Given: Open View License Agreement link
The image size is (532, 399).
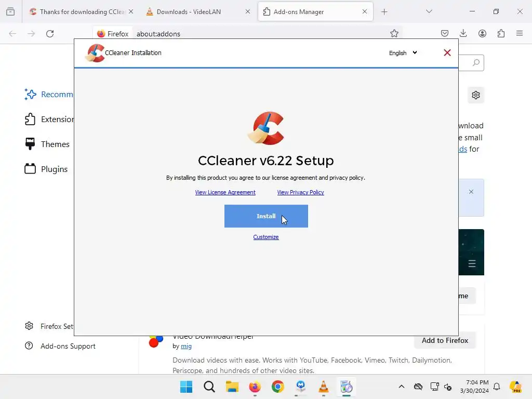Looking at the screenshot, I should pyautogui.click(x=225, y=192).
